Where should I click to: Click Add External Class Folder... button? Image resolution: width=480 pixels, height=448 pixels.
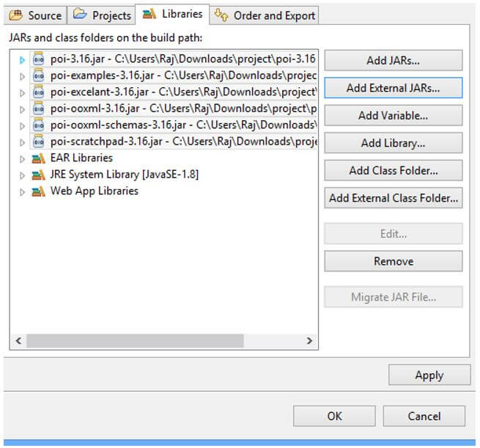click(x=394, y=198)
